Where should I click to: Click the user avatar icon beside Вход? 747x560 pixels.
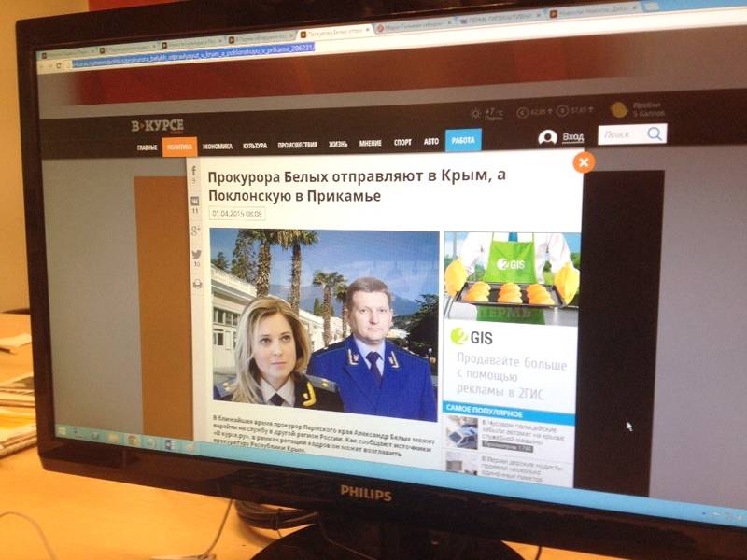pos(547,137)
